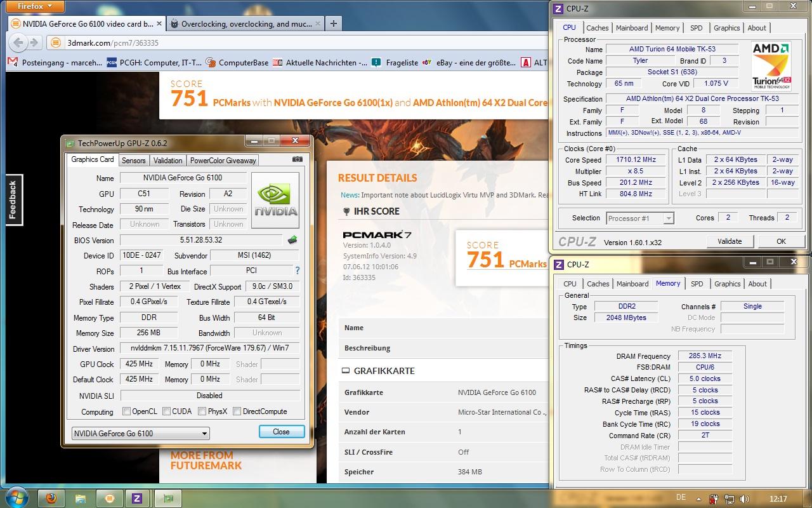This screenshot has height=508, width=812.
Task: Follow the News link under Result Details
Action: click(349, 195)
